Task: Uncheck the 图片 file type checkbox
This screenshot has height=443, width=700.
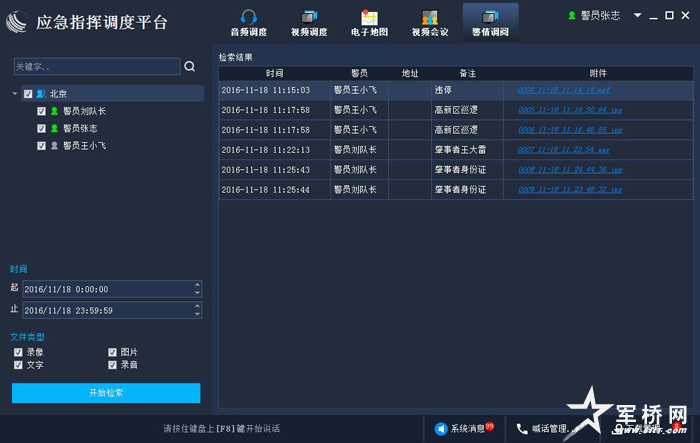Action: tap(113, 352)
